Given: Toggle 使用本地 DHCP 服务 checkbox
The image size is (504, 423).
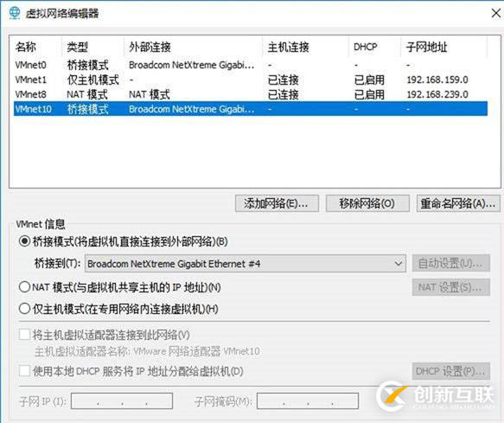Looking at the screenshot, I should click(x=25, y=371).
